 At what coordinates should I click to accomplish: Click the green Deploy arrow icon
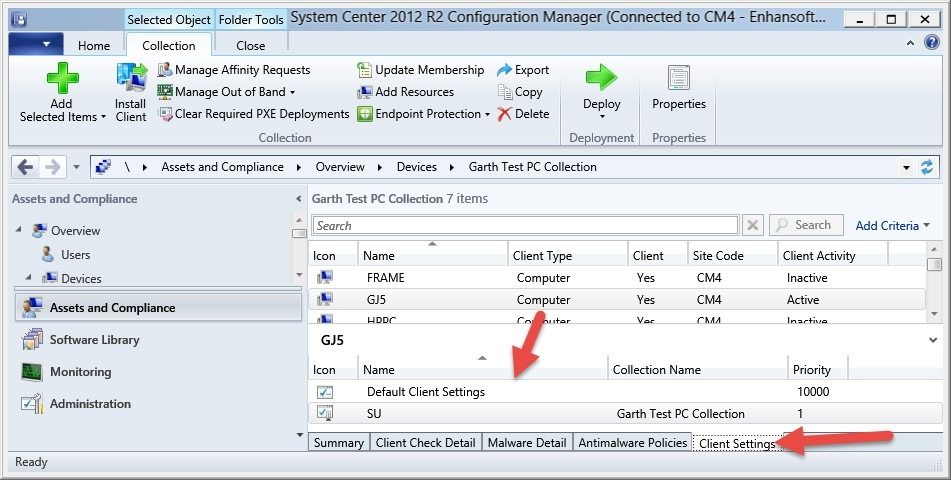coord(601,77)
